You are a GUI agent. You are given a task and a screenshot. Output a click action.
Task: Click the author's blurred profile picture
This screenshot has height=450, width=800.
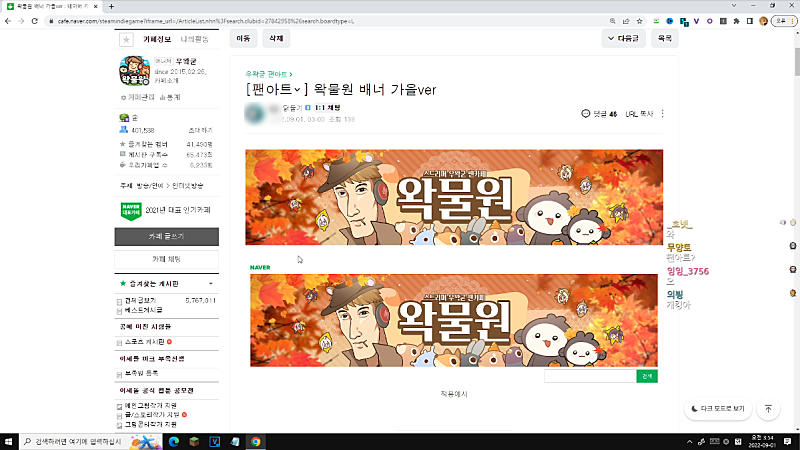point(255,113)
